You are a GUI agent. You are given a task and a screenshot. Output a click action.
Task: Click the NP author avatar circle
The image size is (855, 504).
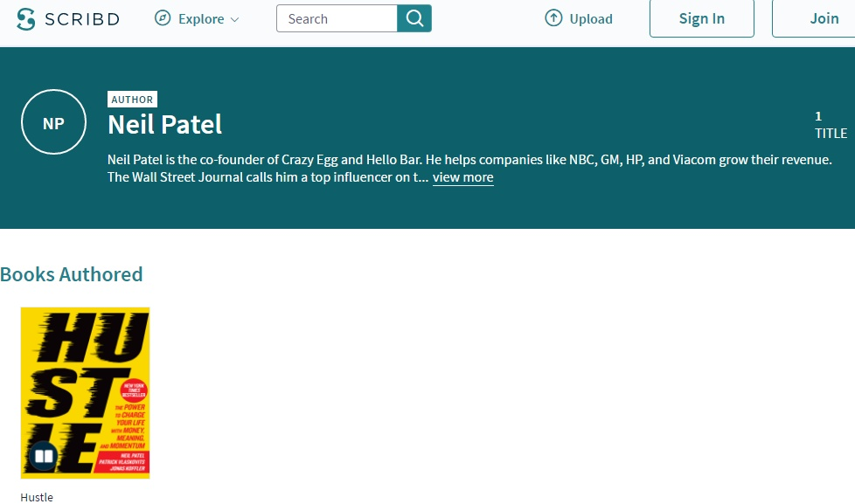pyautogui.click(x=53, y=122)
